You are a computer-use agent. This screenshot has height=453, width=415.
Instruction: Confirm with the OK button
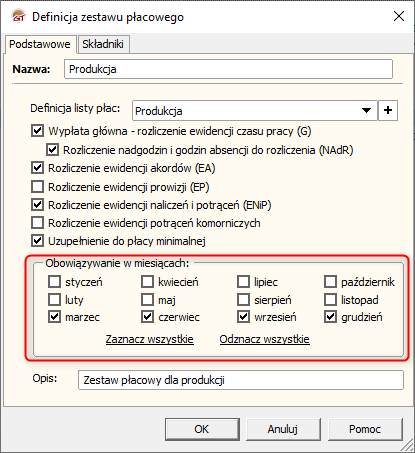(202, 429)
